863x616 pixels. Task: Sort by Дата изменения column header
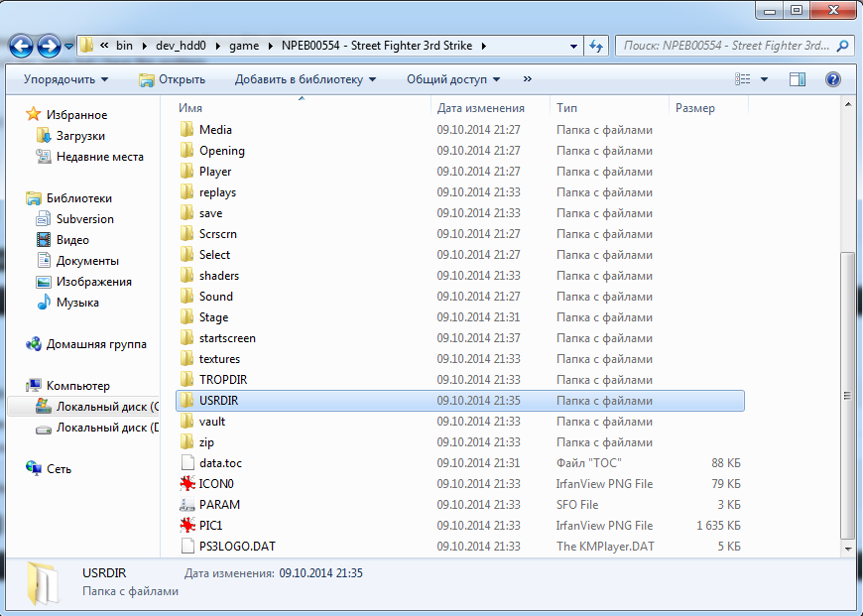[x=480, y=108]
